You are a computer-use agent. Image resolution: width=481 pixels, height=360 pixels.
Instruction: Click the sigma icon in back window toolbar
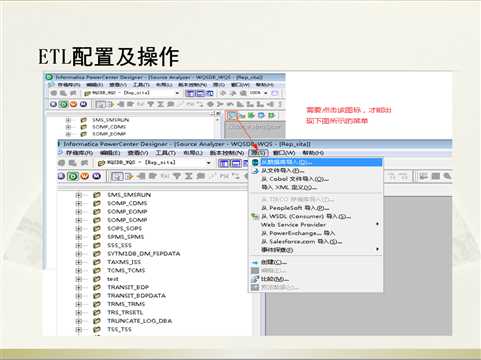click(160, 104)
